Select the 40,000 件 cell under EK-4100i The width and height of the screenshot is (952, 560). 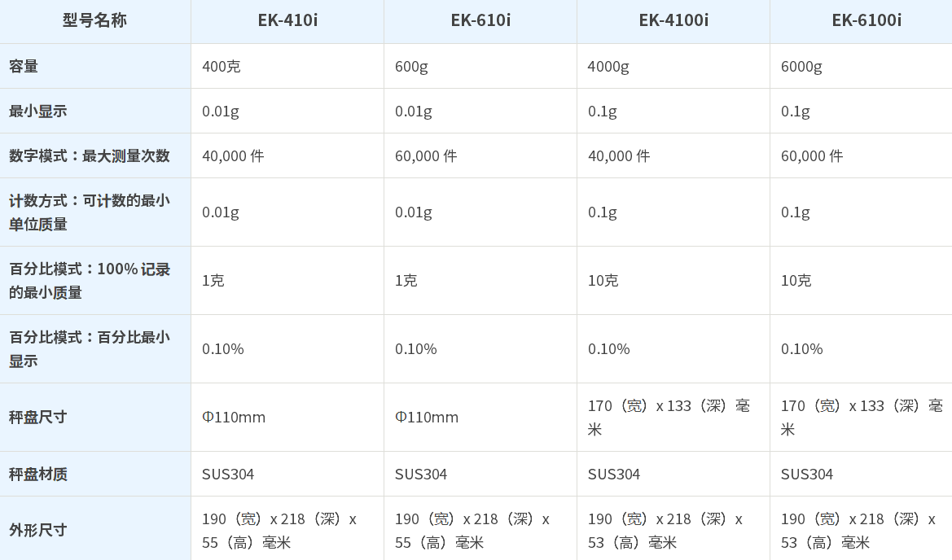(x=619, y=155)
